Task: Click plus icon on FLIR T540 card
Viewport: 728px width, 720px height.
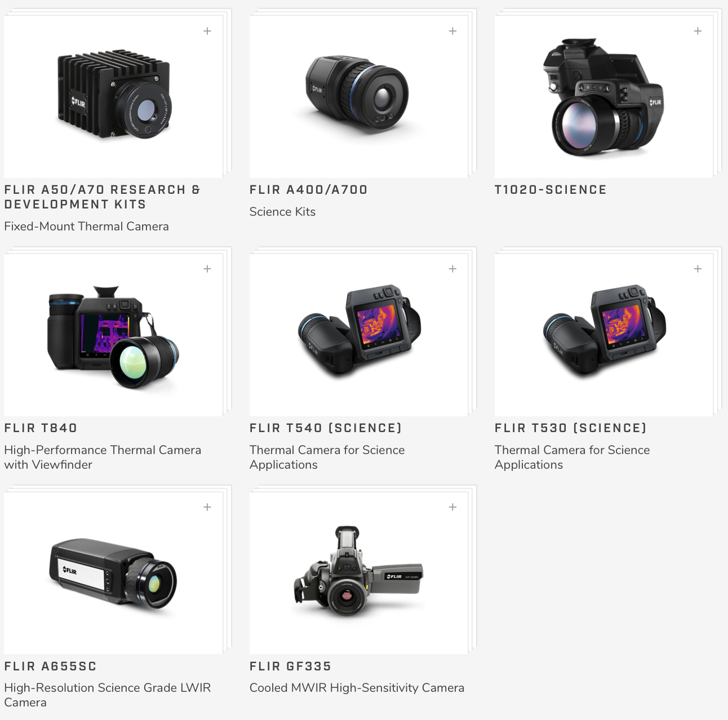Action: click(452, 269)
